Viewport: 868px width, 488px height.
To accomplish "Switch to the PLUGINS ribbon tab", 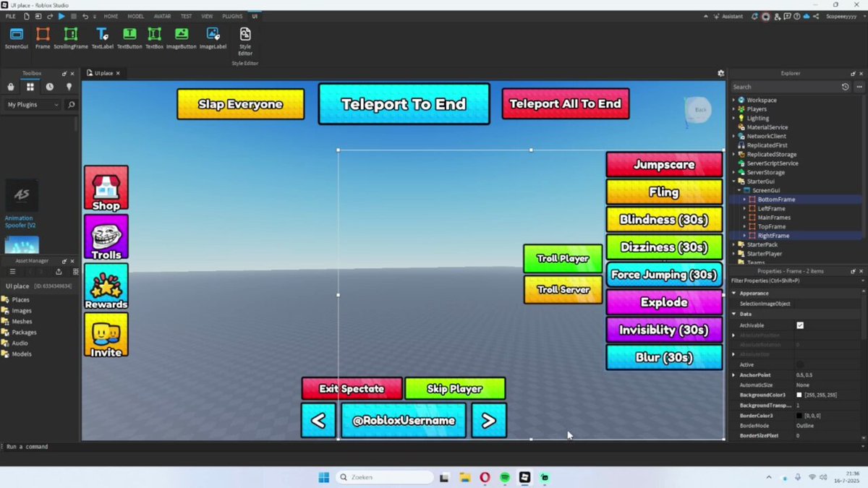I will pos(232,16).
